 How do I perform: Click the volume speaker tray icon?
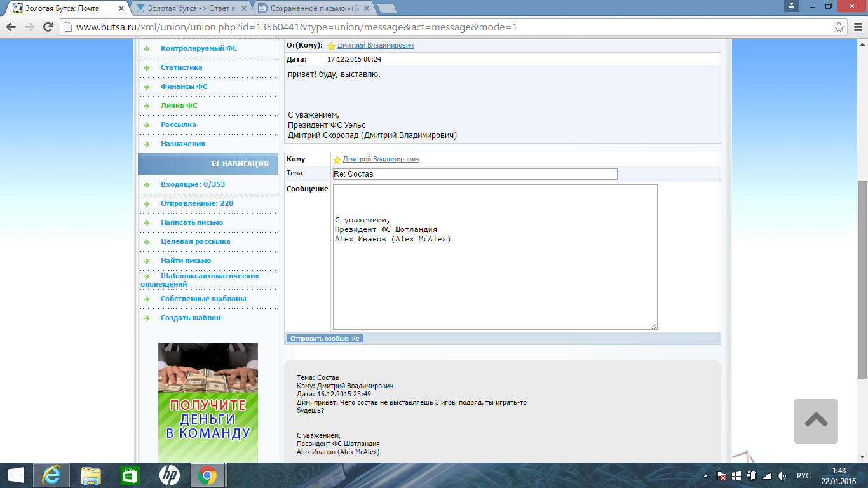782,475
